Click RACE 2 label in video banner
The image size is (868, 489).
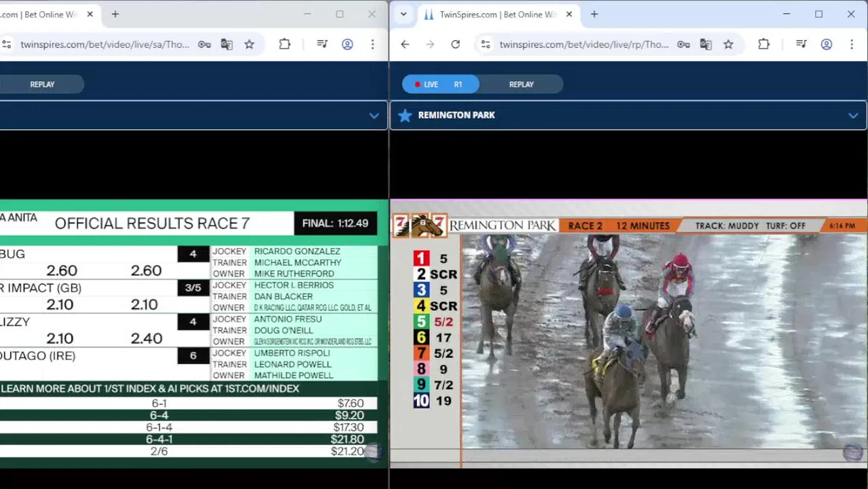click(585, 225)
